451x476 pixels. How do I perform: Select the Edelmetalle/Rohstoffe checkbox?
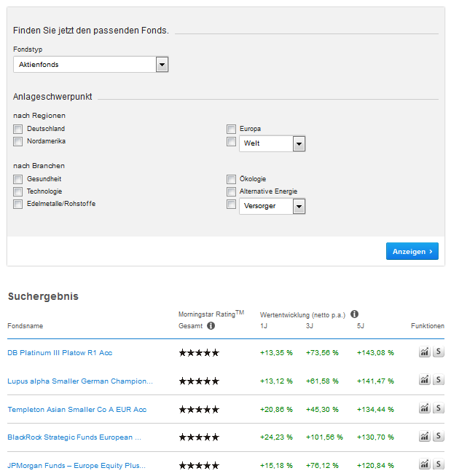[18, 204]
